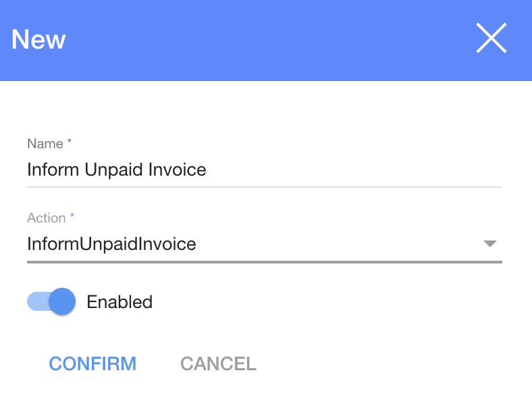This screenshot has width=532, height=404.
Task: Close the New dialog with the X icon
Action: 491,38
